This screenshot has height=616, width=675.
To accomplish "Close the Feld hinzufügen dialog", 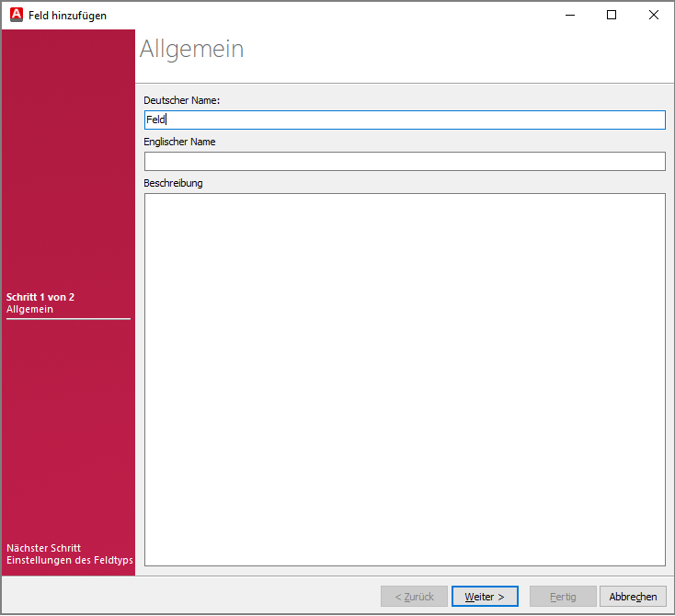I will coord(654,15).
